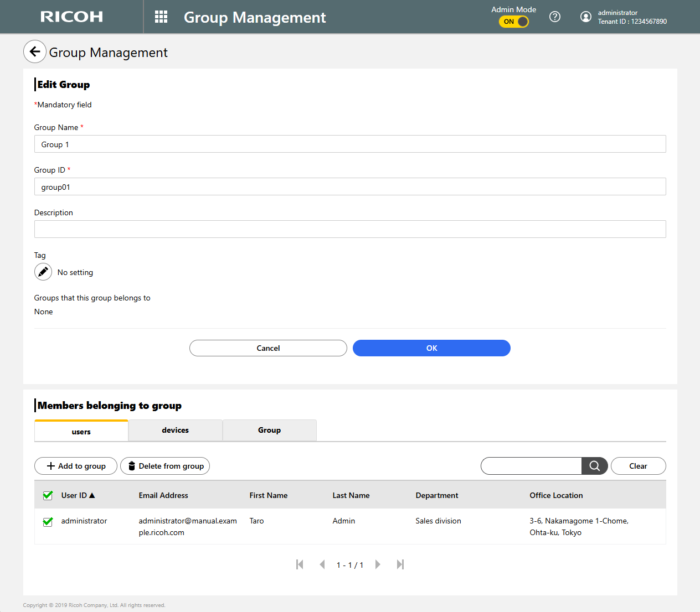700x612 pixels.
Task: Edit the tag with the pencil icon
Action: 43,272
